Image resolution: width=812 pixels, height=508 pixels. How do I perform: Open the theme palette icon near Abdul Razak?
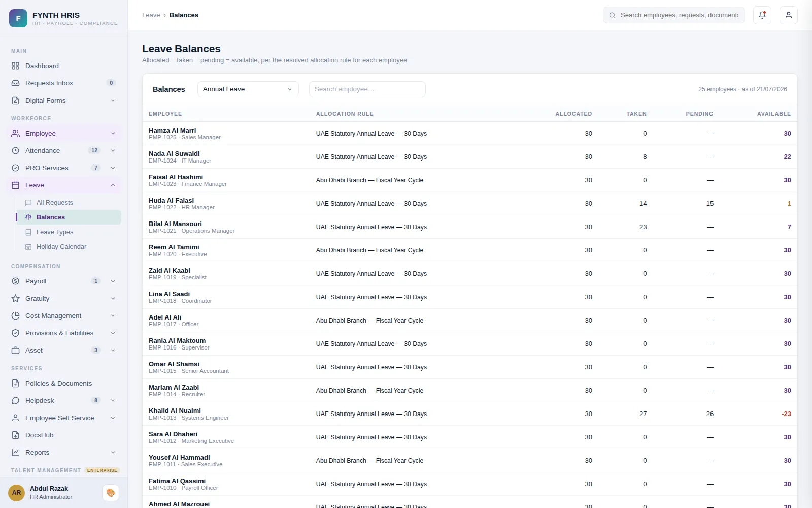click(x=111, y=493)
